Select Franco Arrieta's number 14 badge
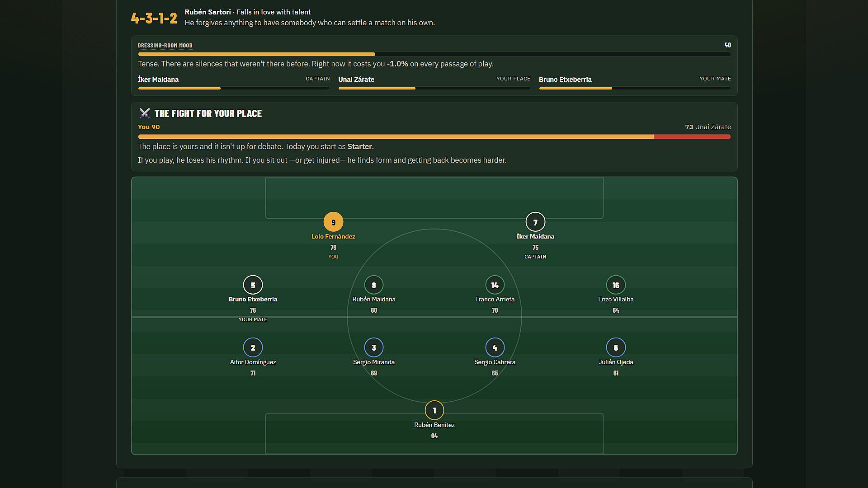Viewport: 868px width, 488px height. coord(495,285)
